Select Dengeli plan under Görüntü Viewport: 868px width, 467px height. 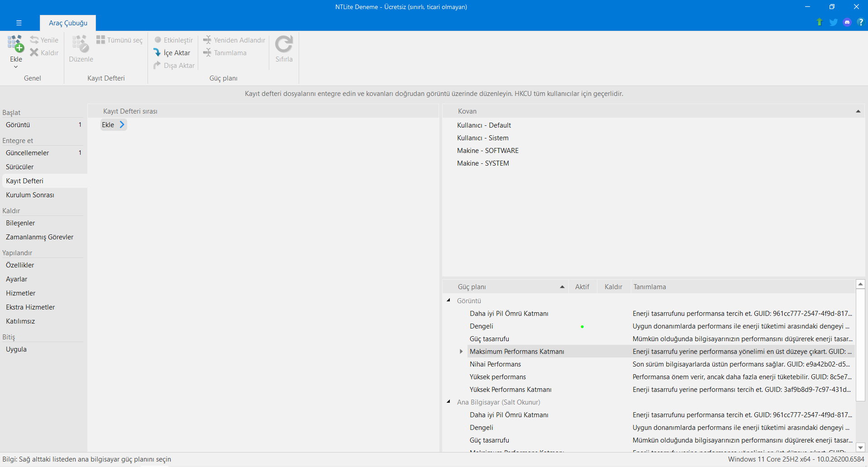(481, 326)
